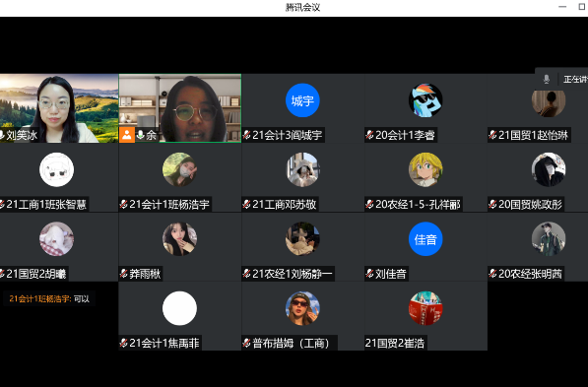Image resolution: width=588 pixels, height=387 pixels.
Task: Click muted mic icon next to 20会计1李睿
Action: (369, 135)
